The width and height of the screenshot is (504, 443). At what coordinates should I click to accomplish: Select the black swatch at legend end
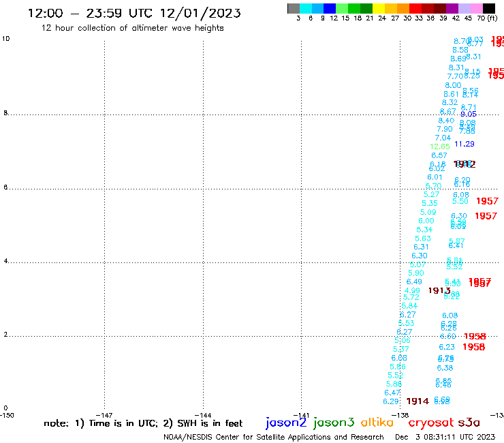[x=488, y=8]
